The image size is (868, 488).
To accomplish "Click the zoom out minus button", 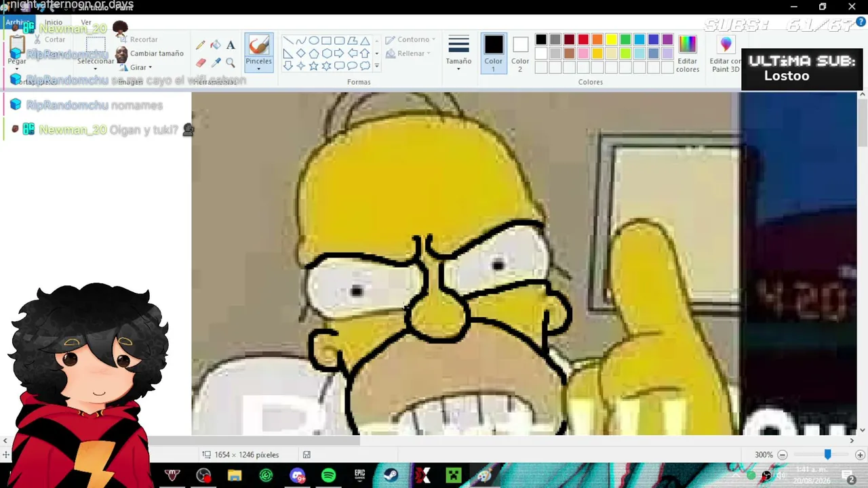I will (x=783, y=455).
